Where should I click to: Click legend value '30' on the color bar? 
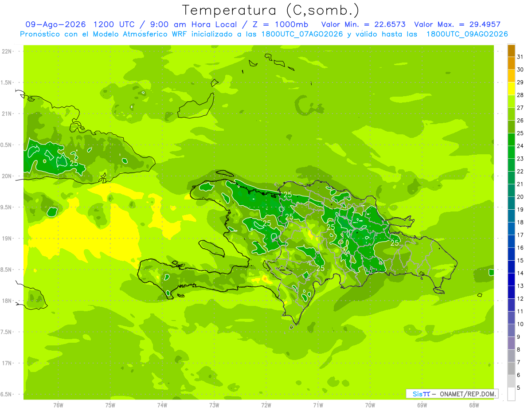pyautogui.click(x=520, y=69)
